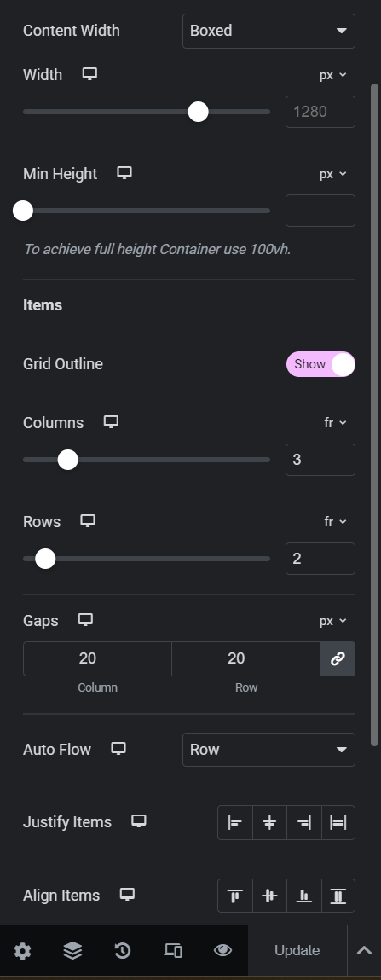Viewport: 381px width, 980px height.
Task: Click the Update button
Action: 297,951
